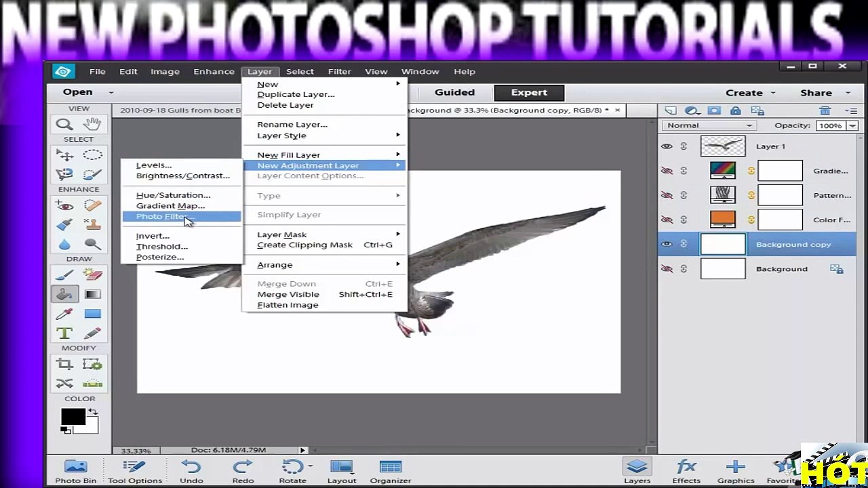The height and width of the screenshot is (488, 868).
Task: Click the black foreground color swatch
Action: (73, 416)
